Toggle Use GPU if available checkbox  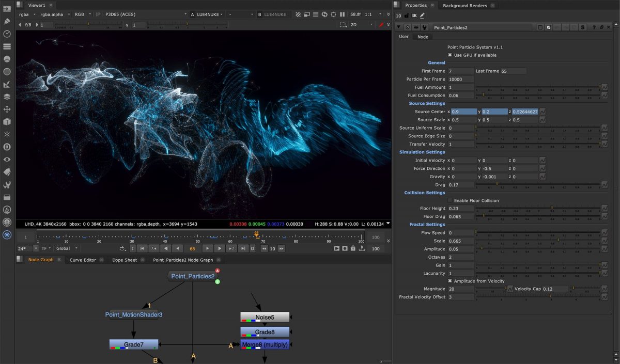pyautogui.click(x=450, y=55)
